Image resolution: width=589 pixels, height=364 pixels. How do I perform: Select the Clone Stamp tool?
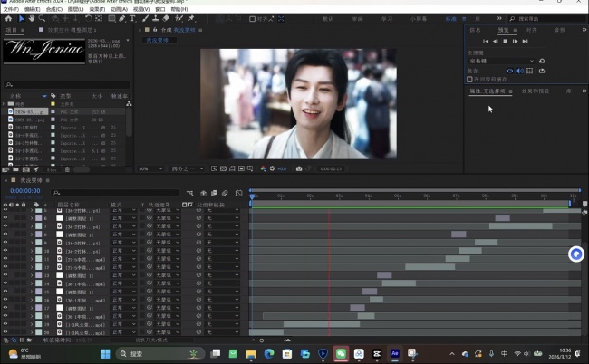156,18
